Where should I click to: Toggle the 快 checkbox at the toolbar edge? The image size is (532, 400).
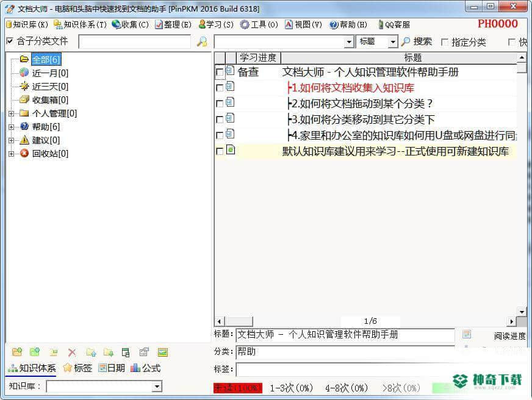pyautogui.click(x=512, y=42)
